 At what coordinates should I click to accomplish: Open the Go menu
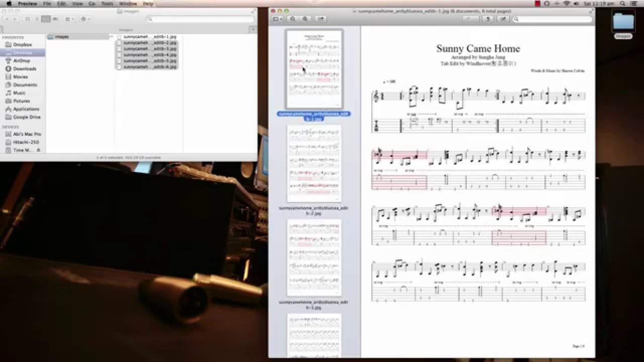92,4
